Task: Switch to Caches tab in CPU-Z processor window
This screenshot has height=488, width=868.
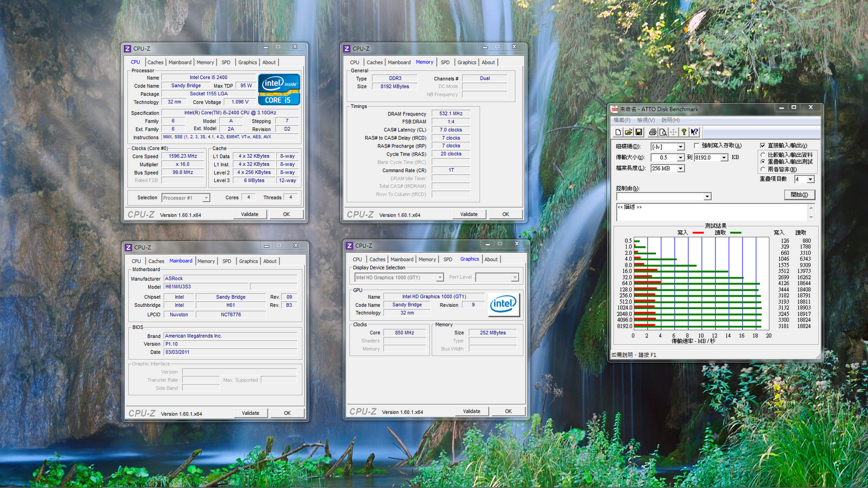Action: point(155,63)
